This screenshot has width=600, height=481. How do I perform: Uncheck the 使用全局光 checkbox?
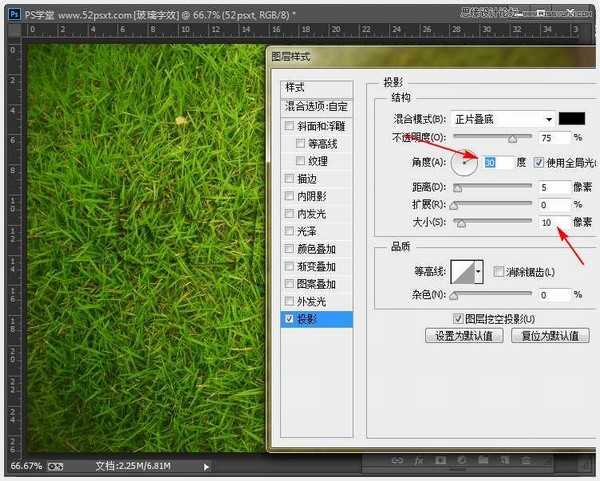pos(538,162)
